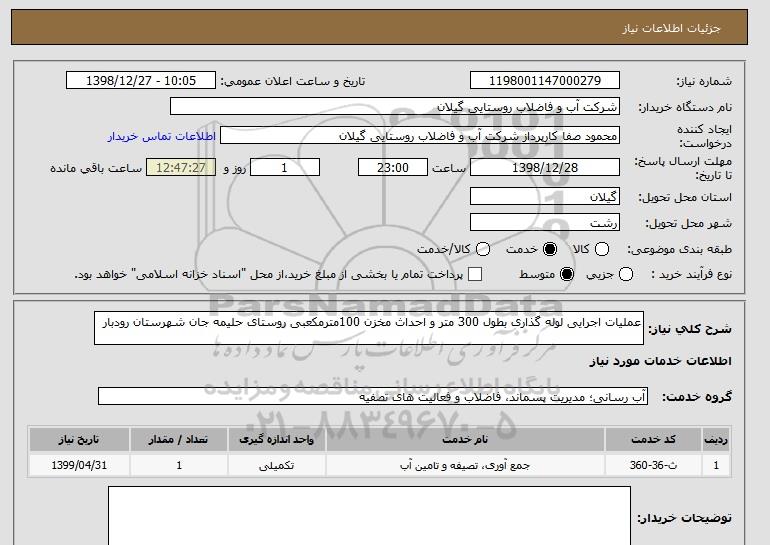The height and width of the screenshot is (545, 770).
Task: Click the نوع فرآیند خرید label
Action: [x=691, y=274]
